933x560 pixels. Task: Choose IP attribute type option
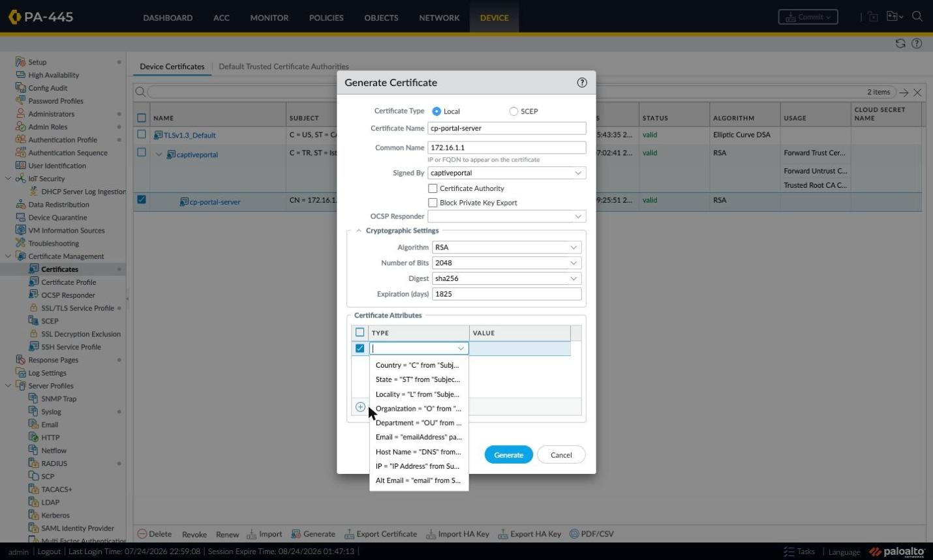point(418,466)
